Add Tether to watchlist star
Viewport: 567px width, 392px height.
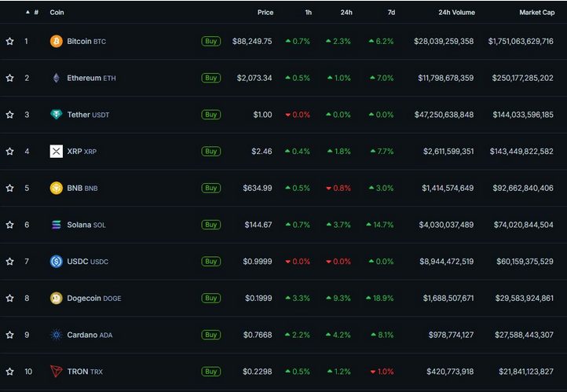tap(9, 115)
